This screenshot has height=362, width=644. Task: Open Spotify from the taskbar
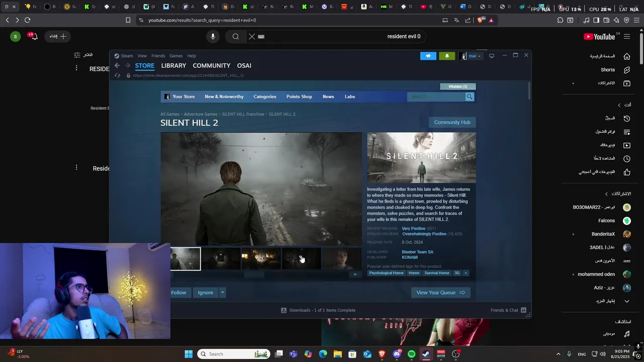coord(411,354)
